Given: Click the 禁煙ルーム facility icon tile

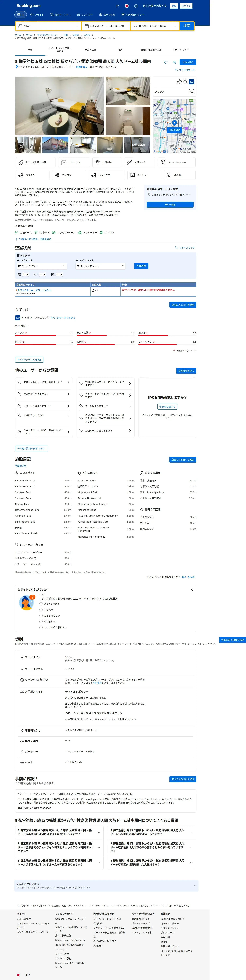Looking at the screenshot, I should (140, 163).
